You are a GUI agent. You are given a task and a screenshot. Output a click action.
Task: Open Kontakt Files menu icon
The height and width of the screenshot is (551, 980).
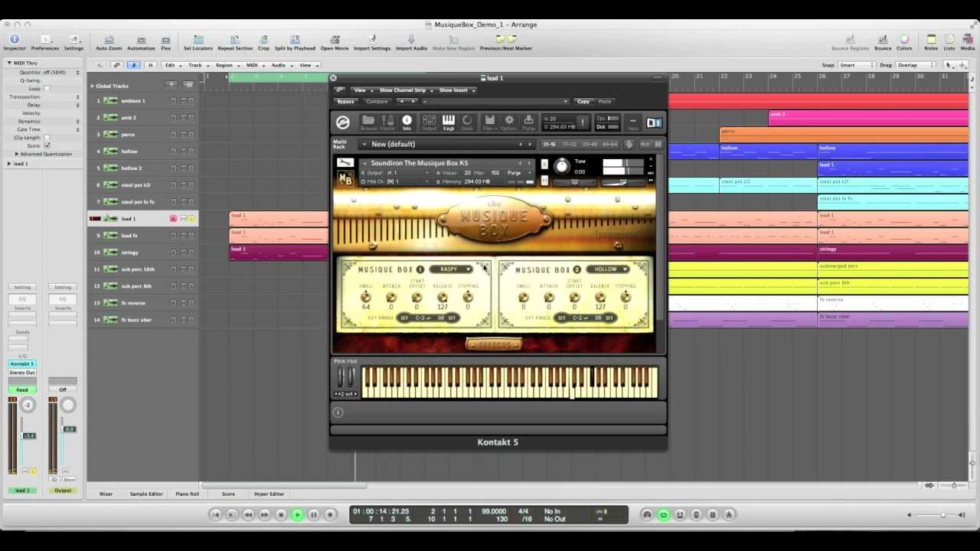(490, 123)
